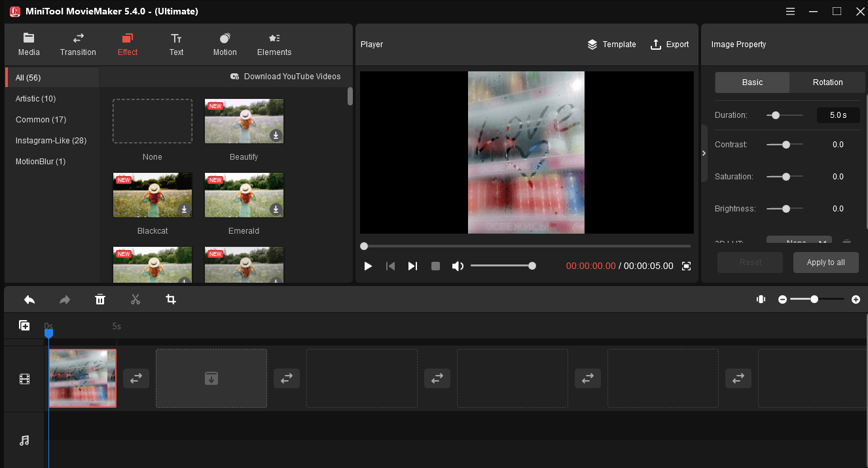Go to the Motion tab
Viewport: 868px width, 468px height.
[225, 45]
